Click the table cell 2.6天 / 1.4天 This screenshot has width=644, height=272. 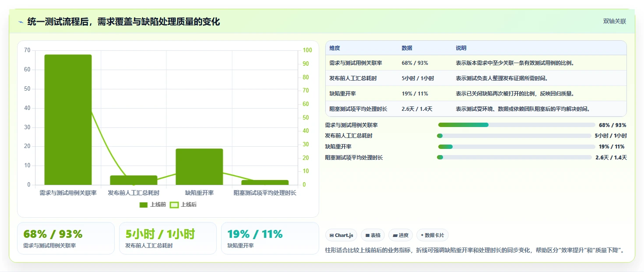[417, 109]
